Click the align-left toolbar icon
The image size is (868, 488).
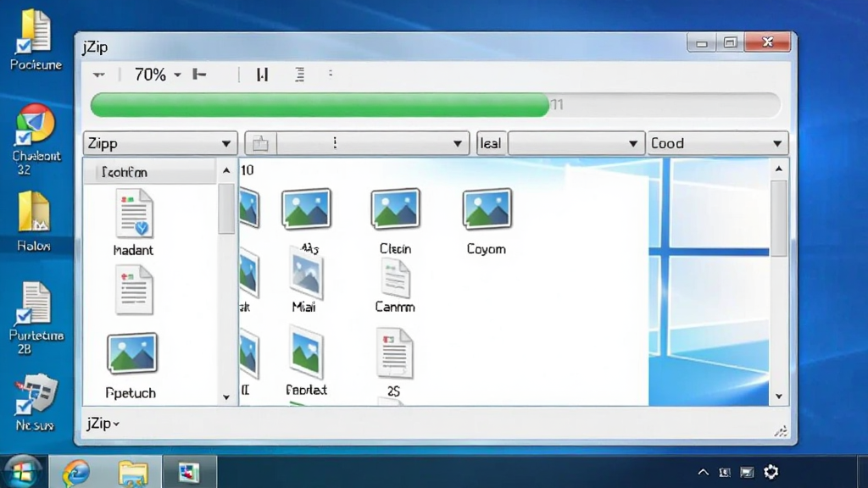(x=199, y=75)
